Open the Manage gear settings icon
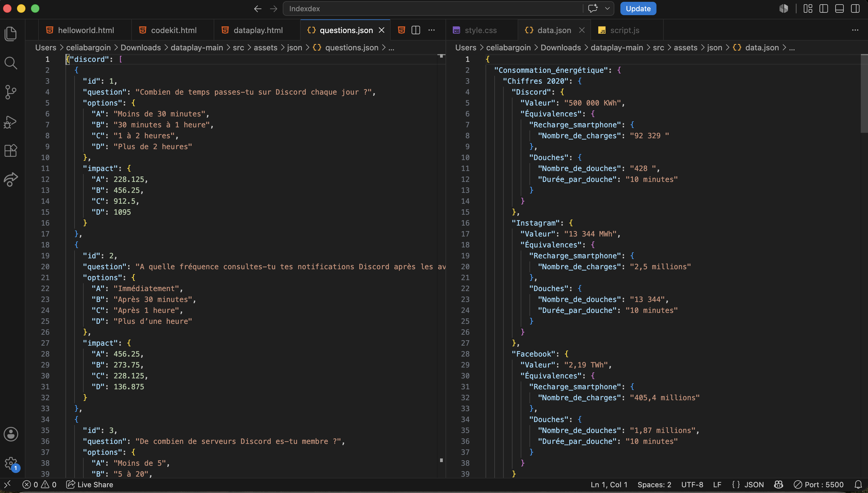 click(x=11, y=463)
